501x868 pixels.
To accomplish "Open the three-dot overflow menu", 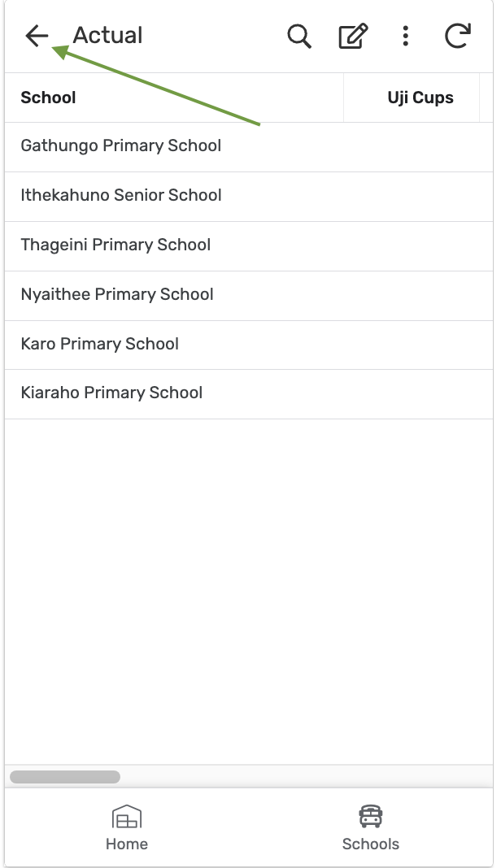I will click(406, 36).
